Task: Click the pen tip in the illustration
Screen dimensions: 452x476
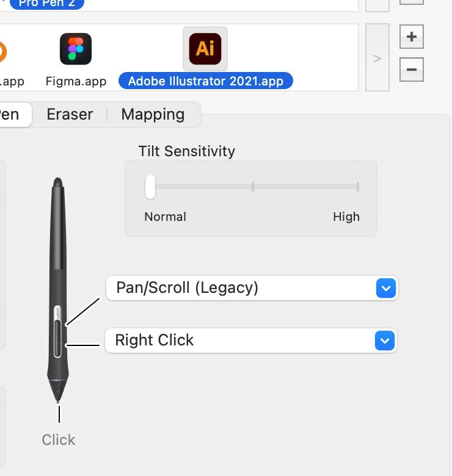Action: (x=59, y=397)
